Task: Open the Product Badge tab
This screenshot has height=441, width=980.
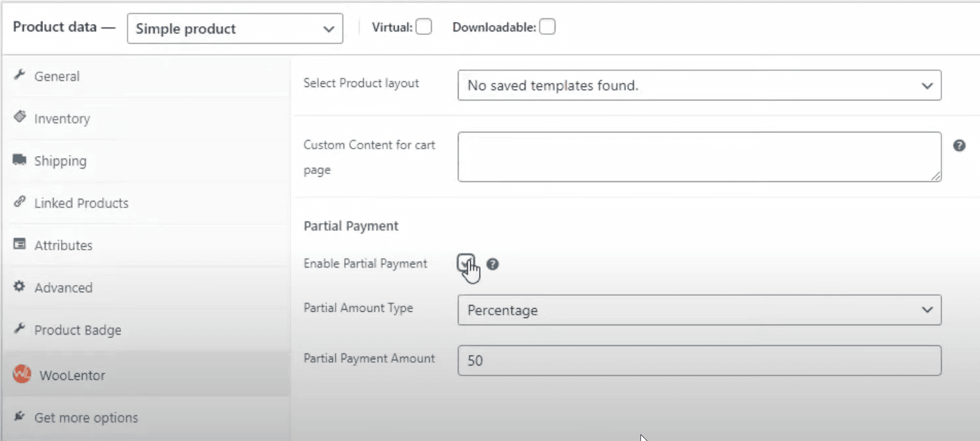Action: (78, 329)
